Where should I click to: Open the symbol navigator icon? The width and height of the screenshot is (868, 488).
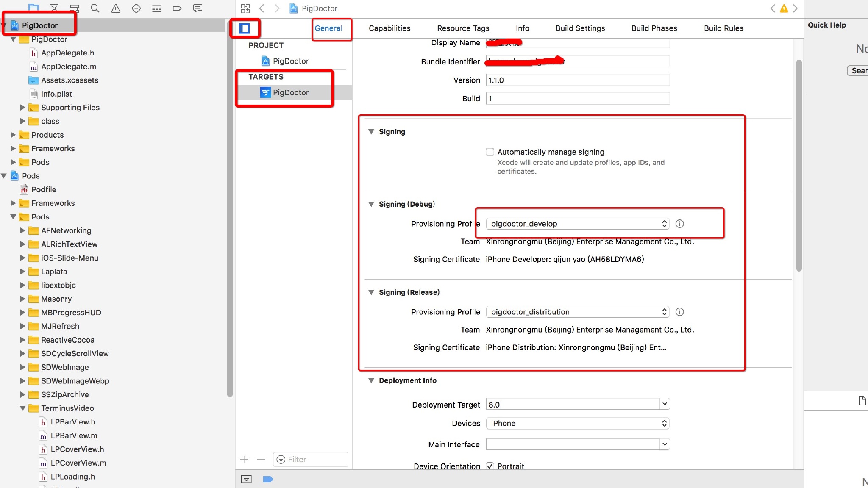click(x=75, y=8)
